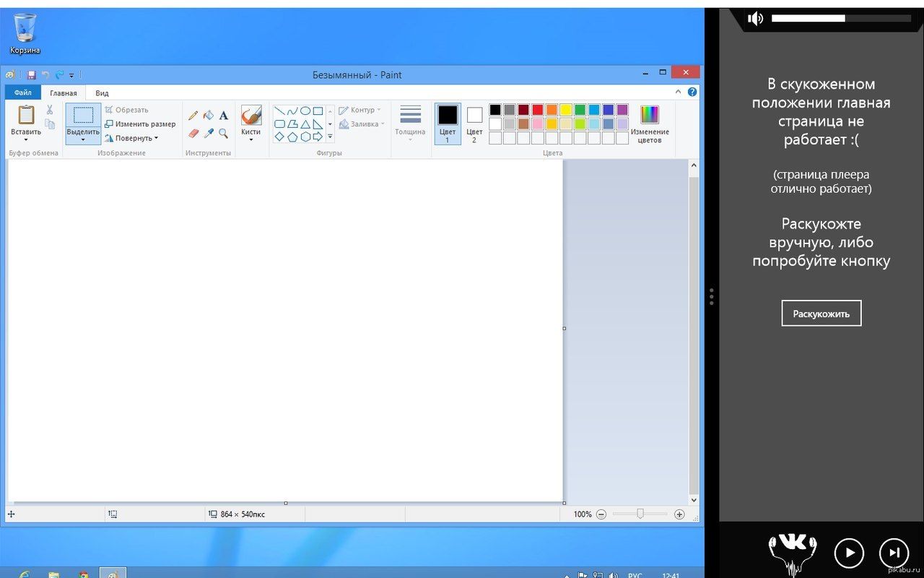
Task: Click the next track button in player
Action: [894, 553]
